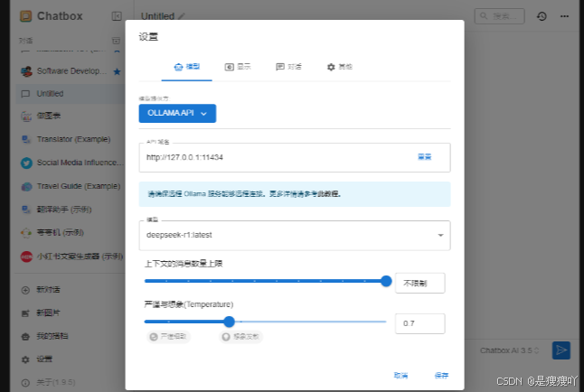Click 取消 to cancel settings

[400, 376]
